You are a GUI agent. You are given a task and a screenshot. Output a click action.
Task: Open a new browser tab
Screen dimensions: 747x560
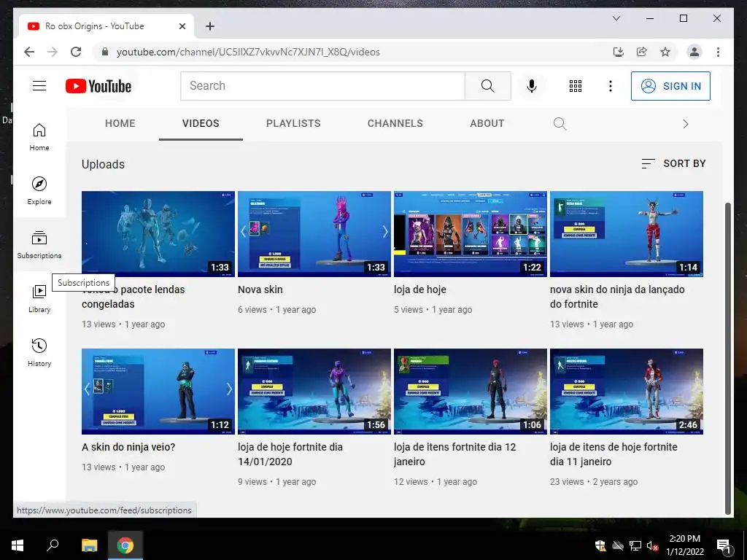point(209,26)
